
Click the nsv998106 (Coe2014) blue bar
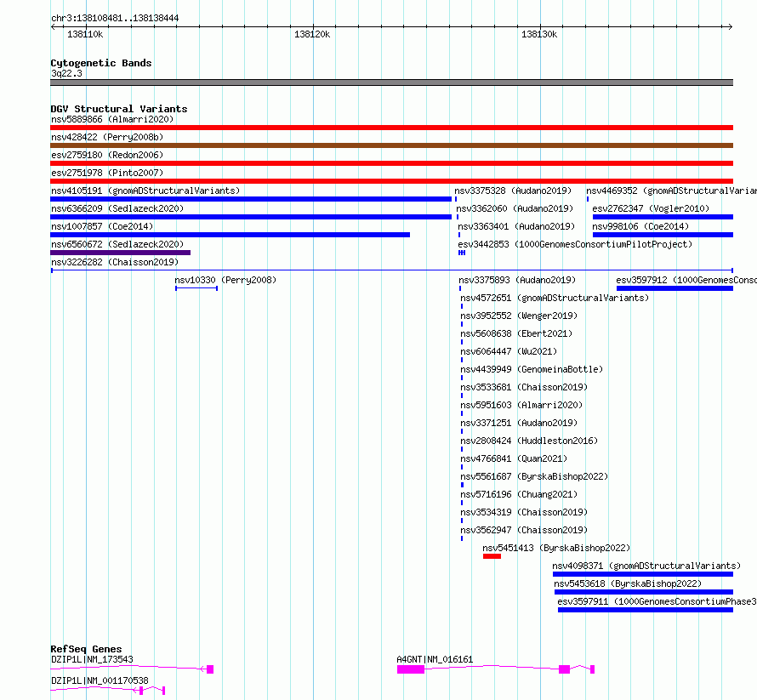coord(663,235)
